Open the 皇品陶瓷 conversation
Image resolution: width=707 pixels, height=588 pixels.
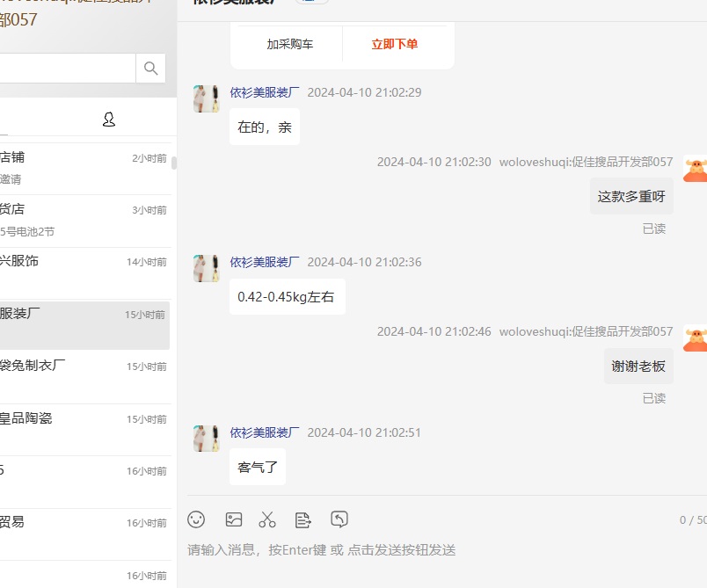point(84,428)
